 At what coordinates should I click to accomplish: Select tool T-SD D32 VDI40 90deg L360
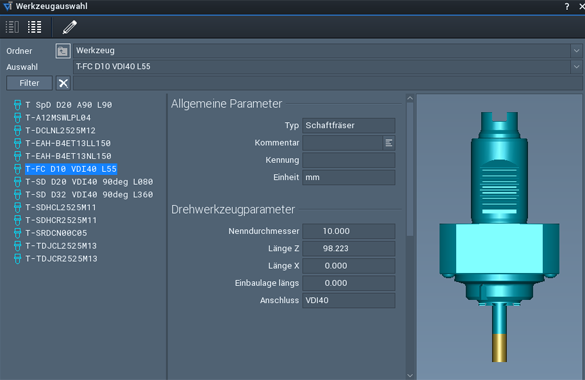tap(89, 194)
